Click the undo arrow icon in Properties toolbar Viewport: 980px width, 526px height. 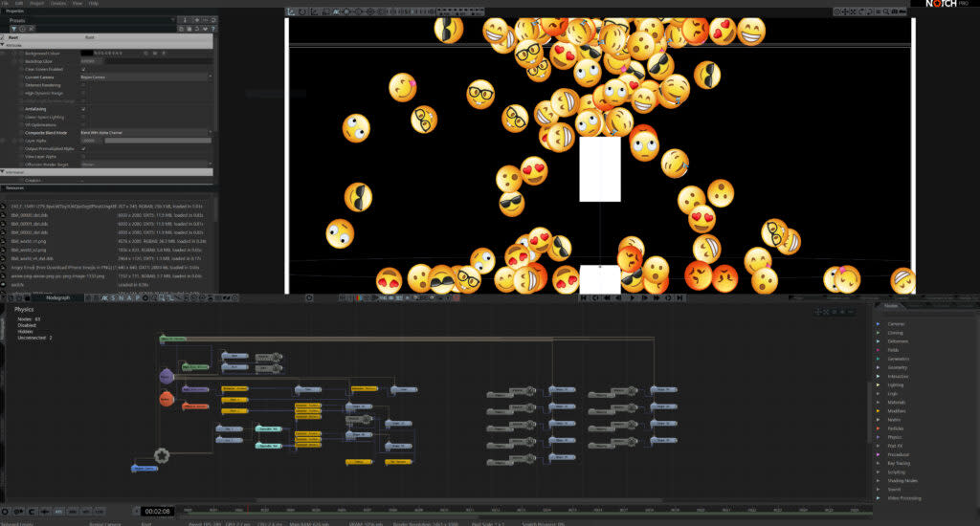point(197,29)
